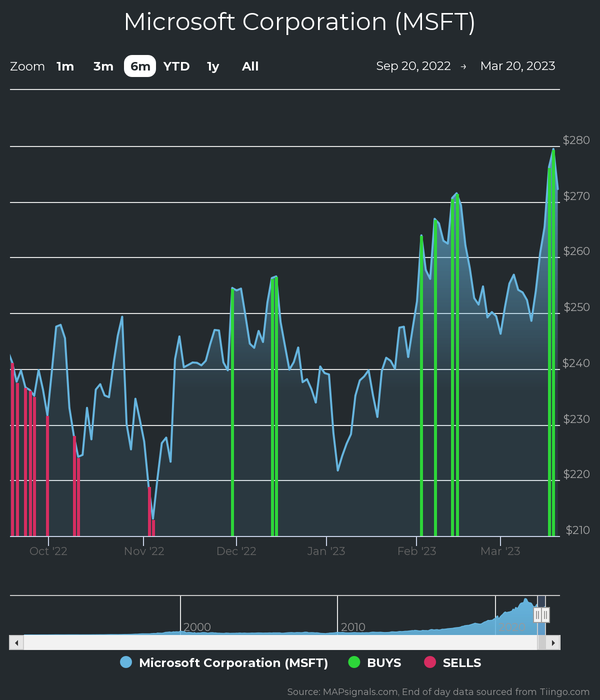The image size is (600, 700).
Task: Click the 3m zoom option
Action: pos(102,66)
